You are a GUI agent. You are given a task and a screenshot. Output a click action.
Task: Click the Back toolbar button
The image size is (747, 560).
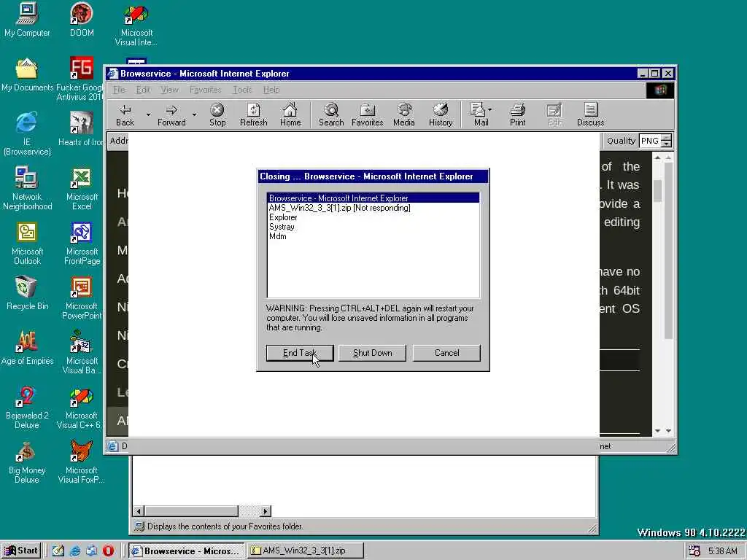pos(125,115)
